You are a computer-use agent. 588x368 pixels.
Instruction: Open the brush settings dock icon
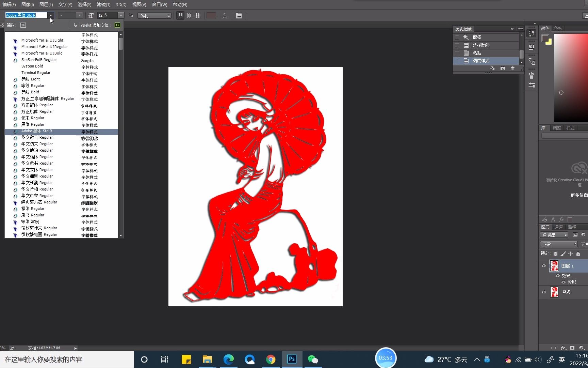click(x=532, y=85)
